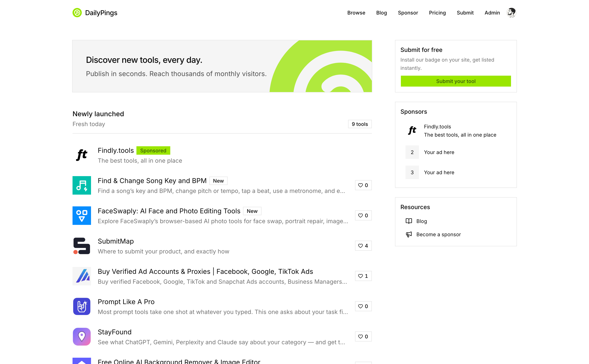Image resolution: width=589 pixels, height=364 pixels.
Task: Click the StayFound description about ChatGPT and Gemini
Action: click(221, 342)
